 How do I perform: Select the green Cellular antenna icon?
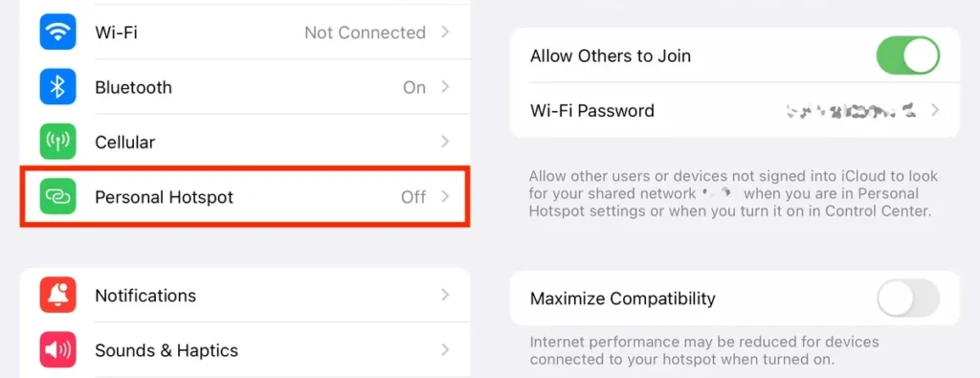tap(58, 142)
